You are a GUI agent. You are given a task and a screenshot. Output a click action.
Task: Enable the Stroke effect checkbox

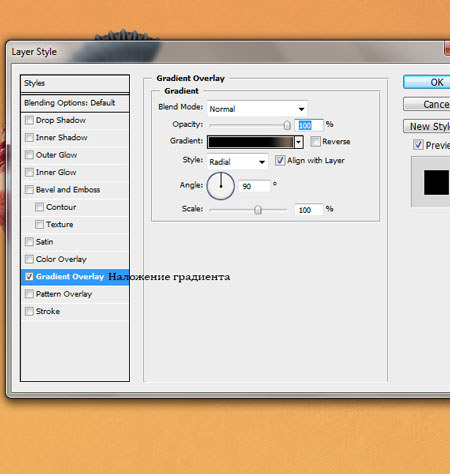29,311
